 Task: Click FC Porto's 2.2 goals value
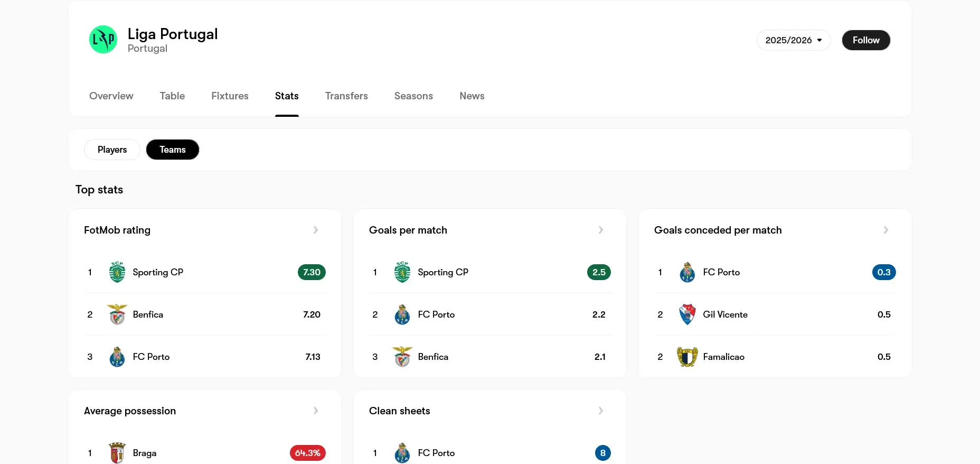tap(599, 314)
